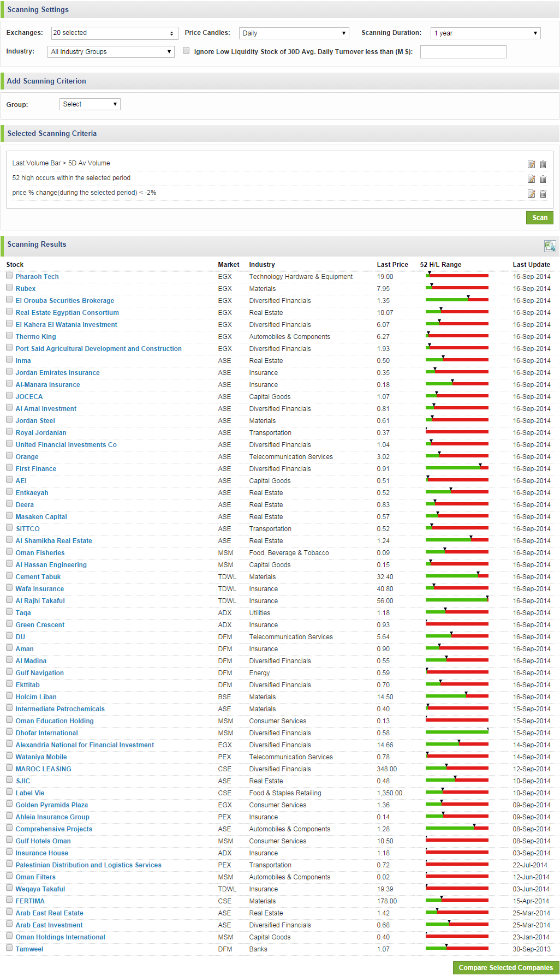Screen dimensions: 560x976
Task: Check the Jordan Steel row checkbox
Action: click(x=9, y=420)
